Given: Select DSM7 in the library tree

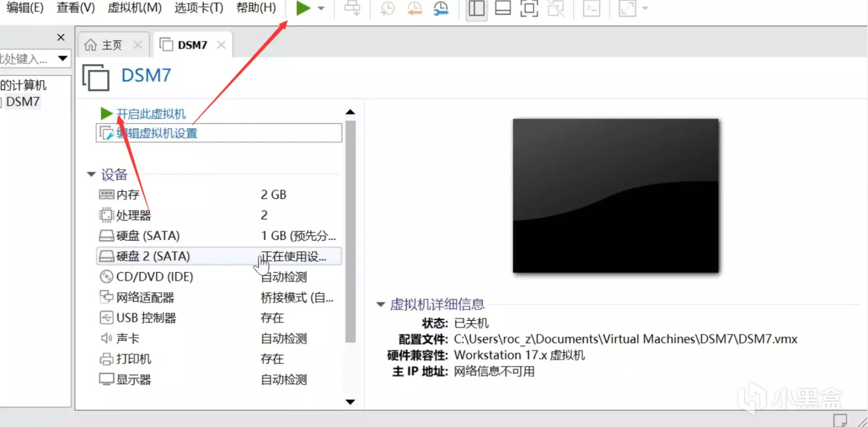Looking at the screenshot, I should 22,102.
